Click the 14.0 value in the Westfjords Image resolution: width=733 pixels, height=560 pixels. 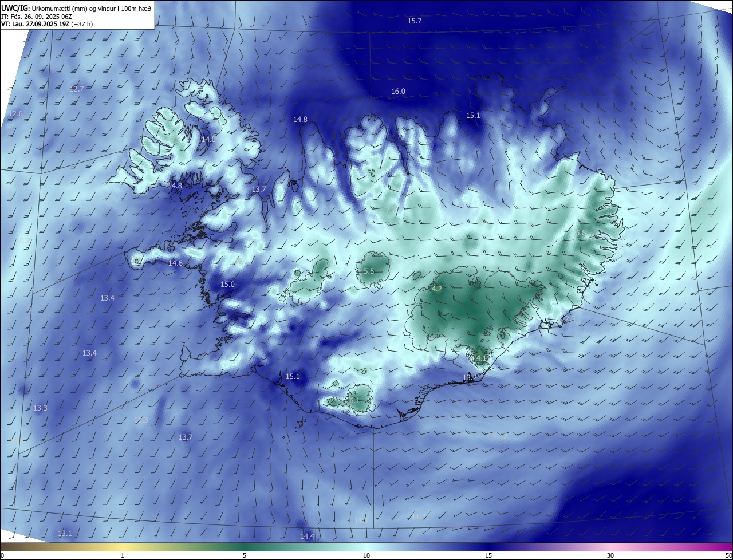click(208, 139)
